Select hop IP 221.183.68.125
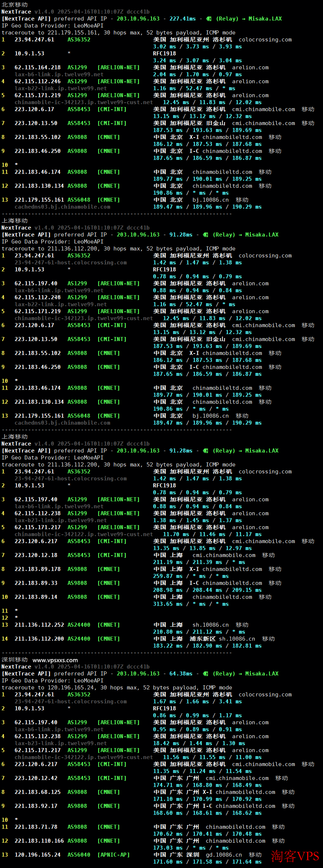The width and height of the screenshot is (323, 868). (x=38, y=792)
